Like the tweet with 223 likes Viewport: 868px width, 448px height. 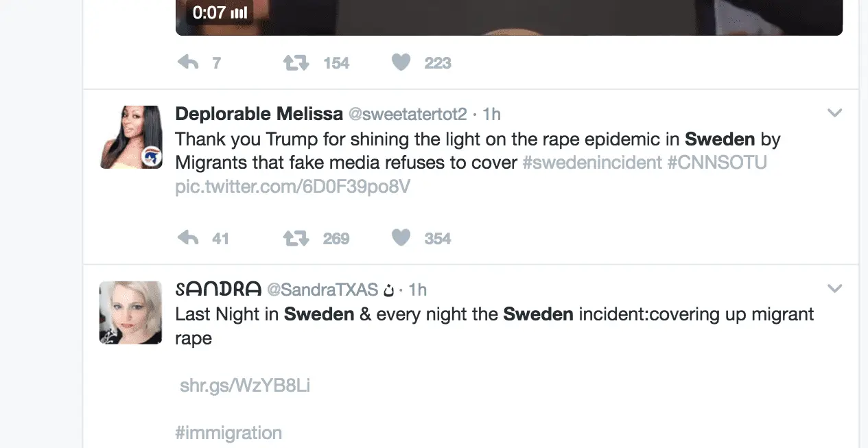[x=401, y=63]
